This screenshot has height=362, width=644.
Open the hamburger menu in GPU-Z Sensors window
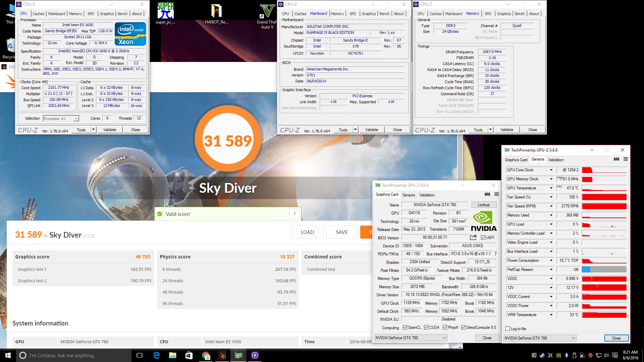tap(626, 159)
